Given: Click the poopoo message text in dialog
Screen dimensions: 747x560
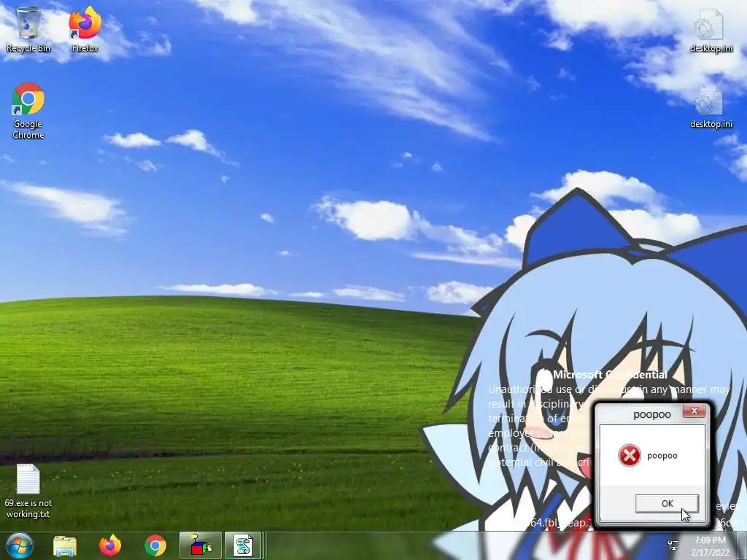Looking at the screenshot, I should (x=662, y=456).
